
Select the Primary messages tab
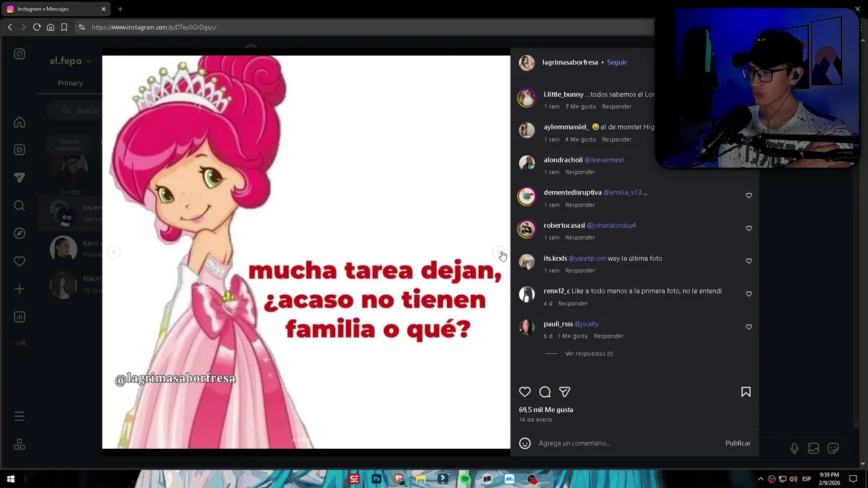pyautogui.click(x=70, y=83)
